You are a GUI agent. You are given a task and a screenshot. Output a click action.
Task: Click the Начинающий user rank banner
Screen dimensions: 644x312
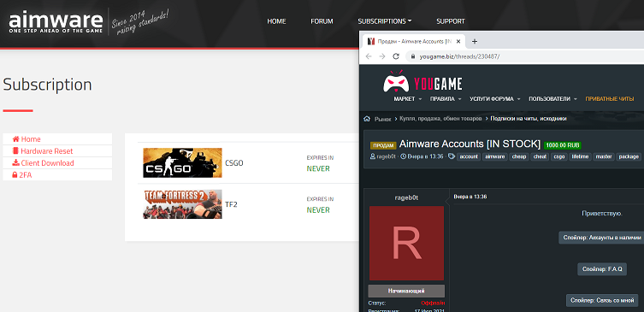click(406, 291)
